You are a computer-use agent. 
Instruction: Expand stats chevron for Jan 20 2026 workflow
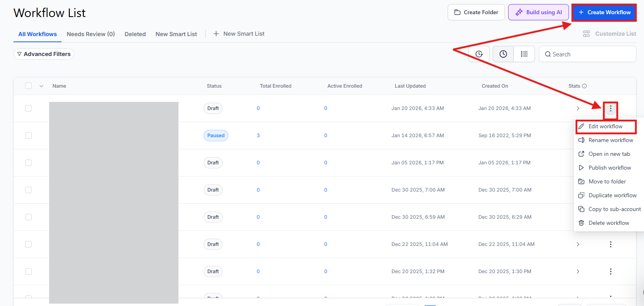[578, 108]
